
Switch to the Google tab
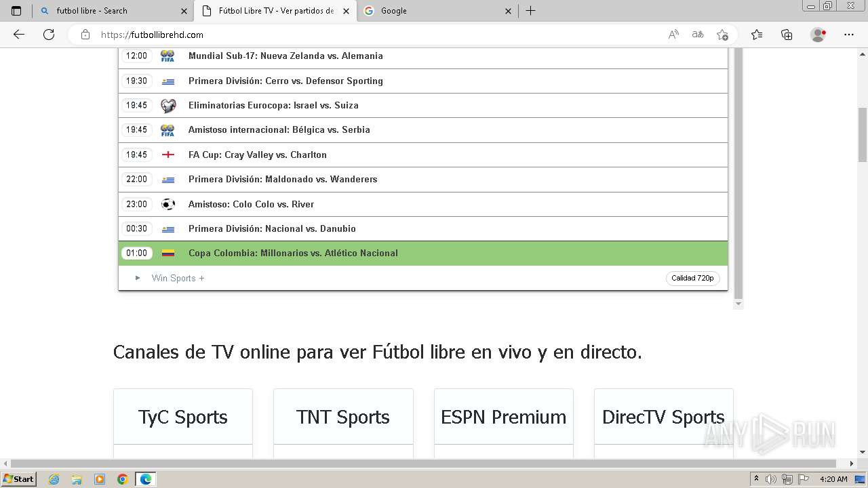pyautogui.click(x=437, y=11)
